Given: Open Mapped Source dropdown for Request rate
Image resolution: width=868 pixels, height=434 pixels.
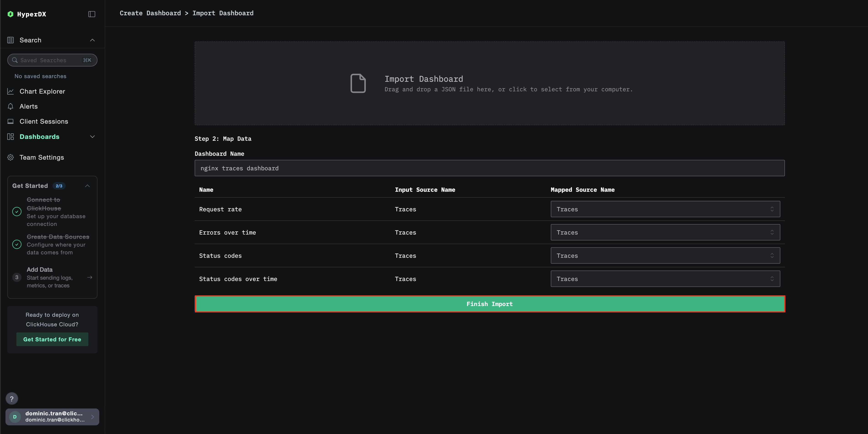Looking at the screenshot, I should 665,209.
